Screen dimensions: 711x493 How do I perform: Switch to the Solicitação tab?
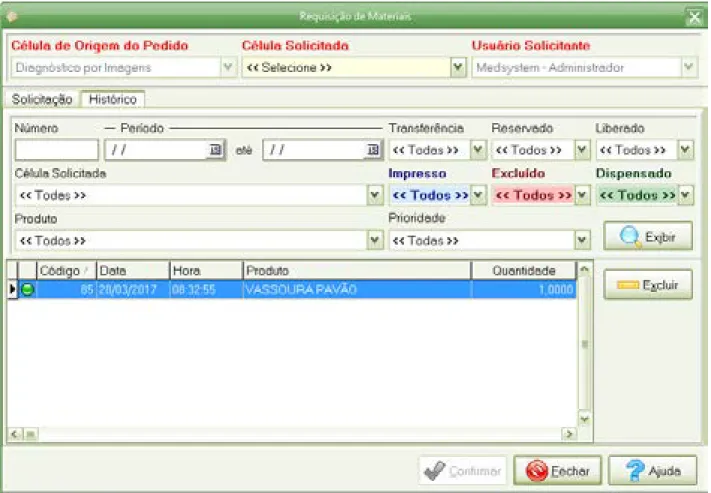[x=42, y=99]
